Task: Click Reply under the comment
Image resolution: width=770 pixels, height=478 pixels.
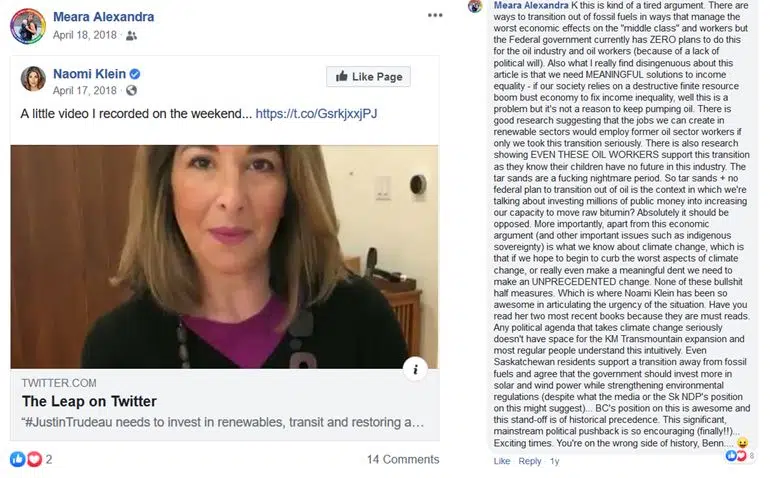Action: point(530,461)
